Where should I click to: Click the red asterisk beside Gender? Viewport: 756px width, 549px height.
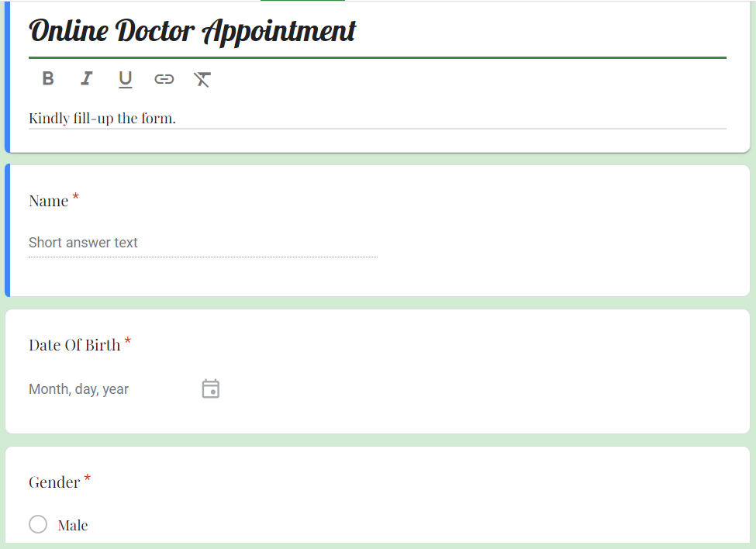click(87, 480)
